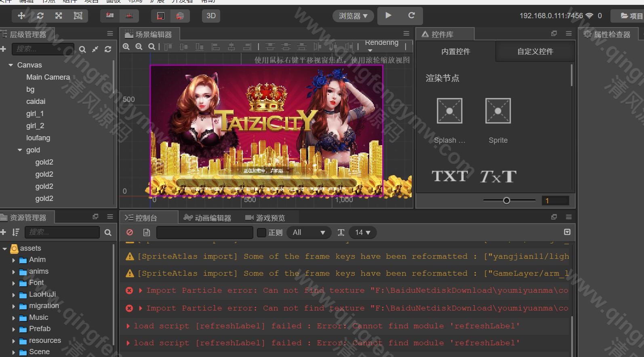644x357 pixels.
Task: Toggle 3D scene view mode
Action: click(211, 16)
